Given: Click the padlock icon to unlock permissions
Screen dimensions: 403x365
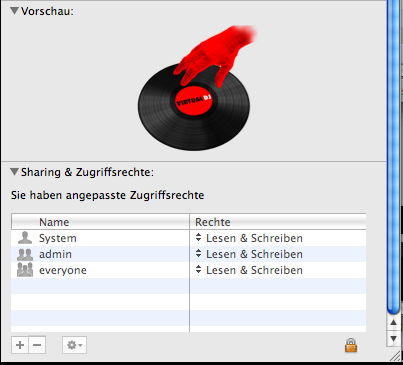Looking at the screenshot, I should pyautogui.click(x=351, y=345).
